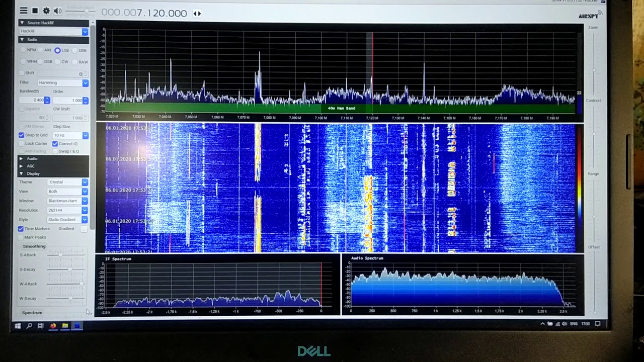Enable the Lock Carrier checkbox
Image resolution: width=644 pixels, height=362 pixels.
pyautogui.click(x=34, y=144)
